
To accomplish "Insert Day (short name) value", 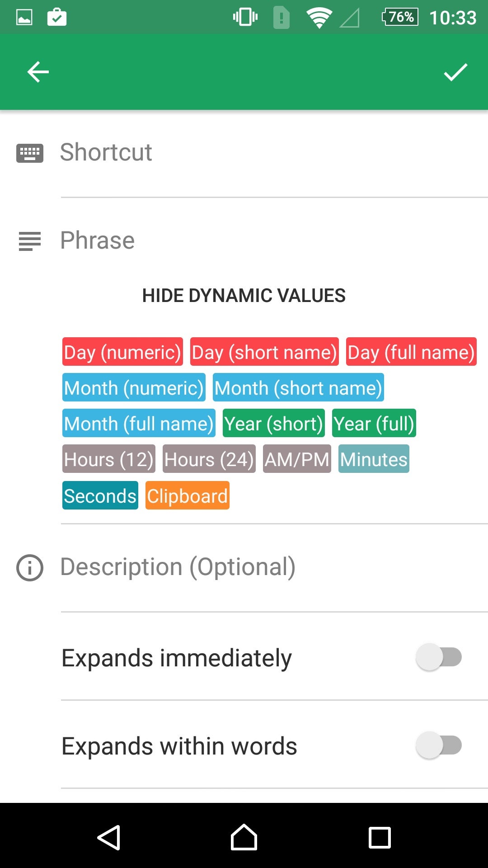I will (264, 352).
